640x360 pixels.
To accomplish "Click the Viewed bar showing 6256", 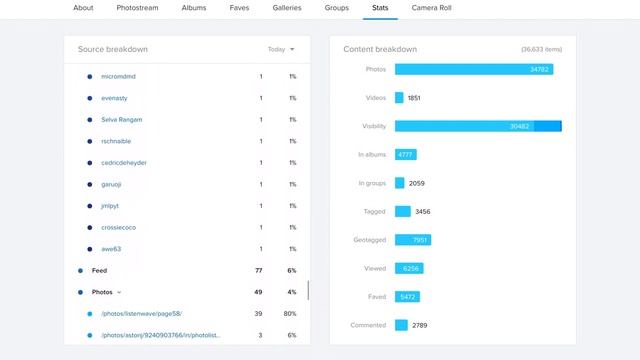I will pos(409,269).
